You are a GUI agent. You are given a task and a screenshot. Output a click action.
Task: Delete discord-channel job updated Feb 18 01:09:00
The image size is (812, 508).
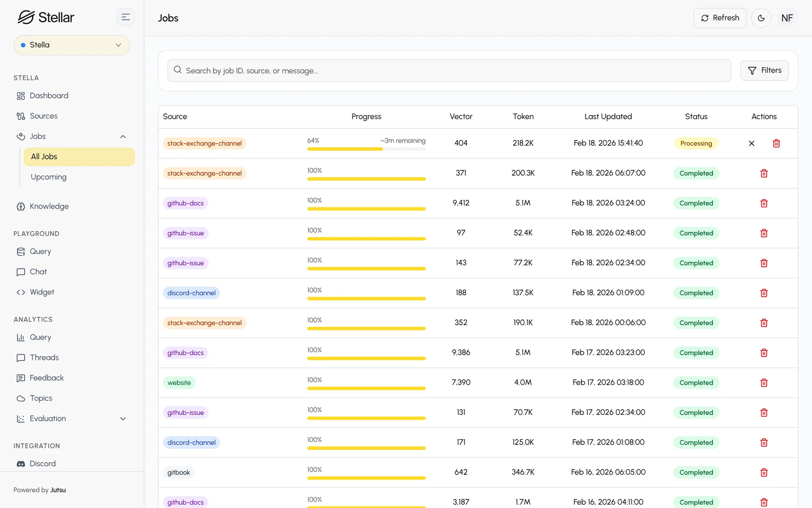(x=764, y=293)
